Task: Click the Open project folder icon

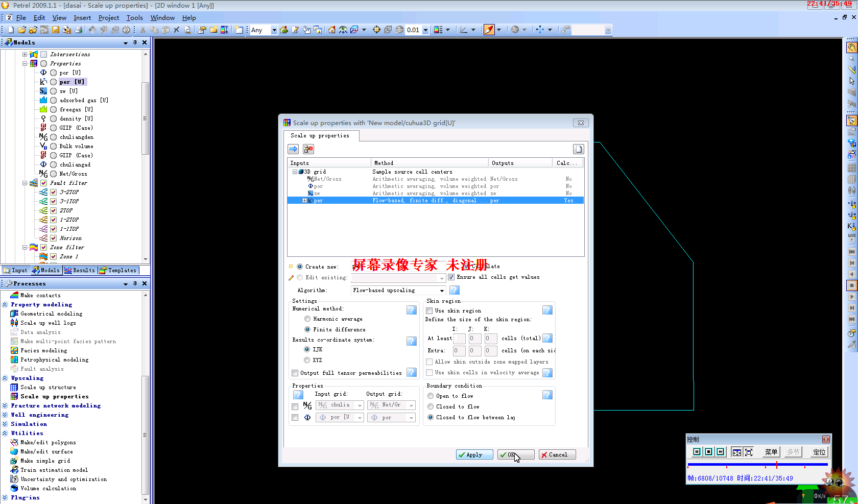Action: click(x=22, y=30)
